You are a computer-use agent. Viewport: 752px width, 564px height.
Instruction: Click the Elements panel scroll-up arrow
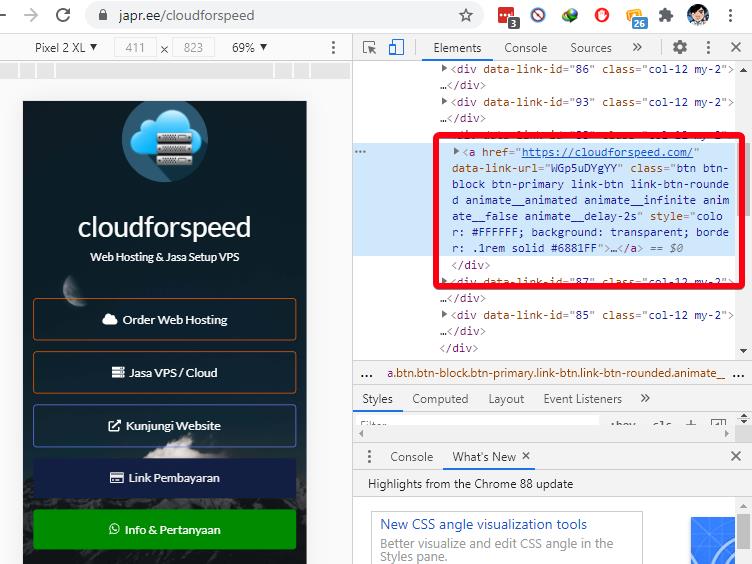coord(743,70)
